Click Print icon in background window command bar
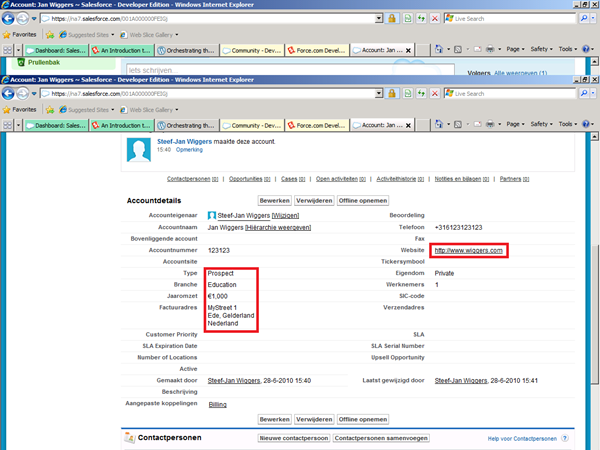 click(490, 50)
